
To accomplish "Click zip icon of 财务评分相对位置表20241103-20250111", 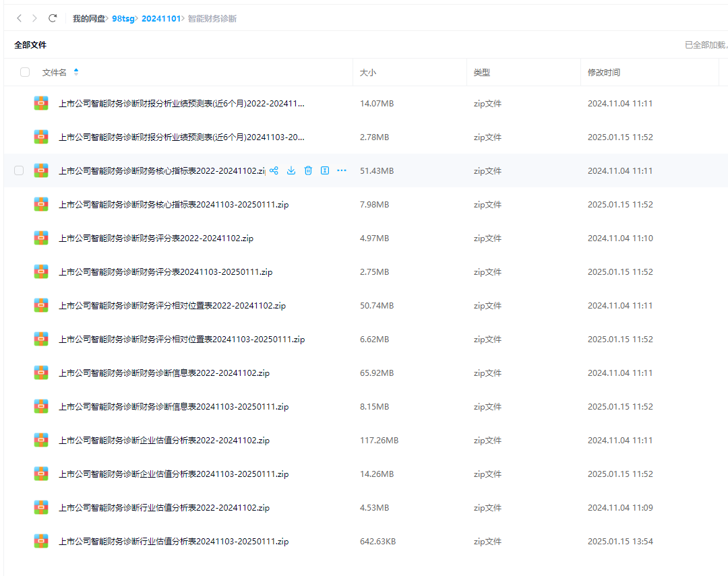I will 41,339.
